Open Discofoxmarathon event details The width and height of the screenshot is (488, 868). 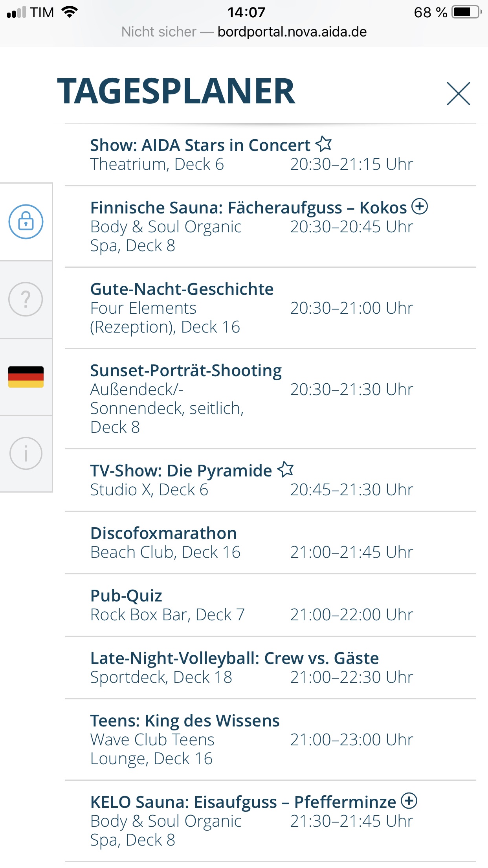pyautogui.click(x=163, y=533)
